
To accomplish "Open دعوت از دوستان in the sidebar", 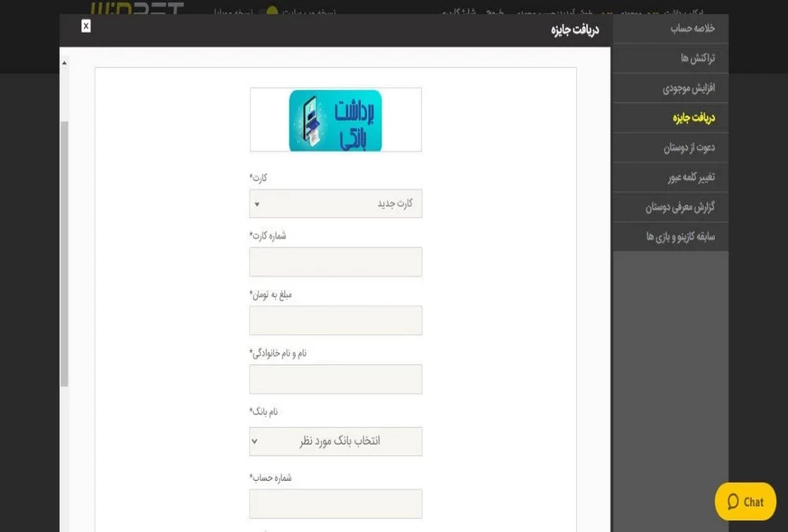I will point(671,147).
